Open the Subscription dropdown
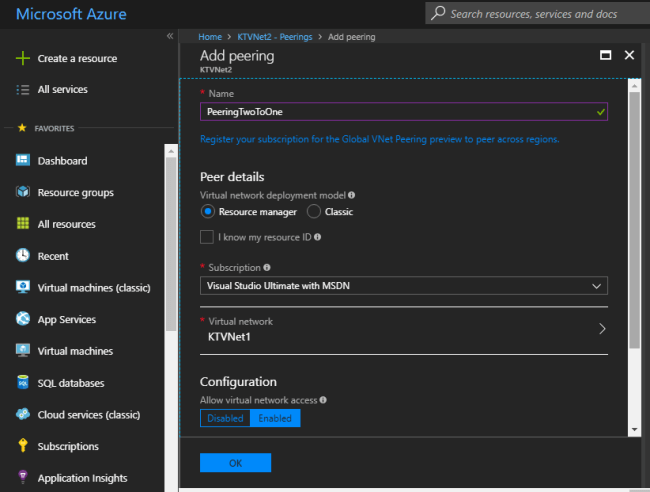650x492 pixels. coord(403,286)
